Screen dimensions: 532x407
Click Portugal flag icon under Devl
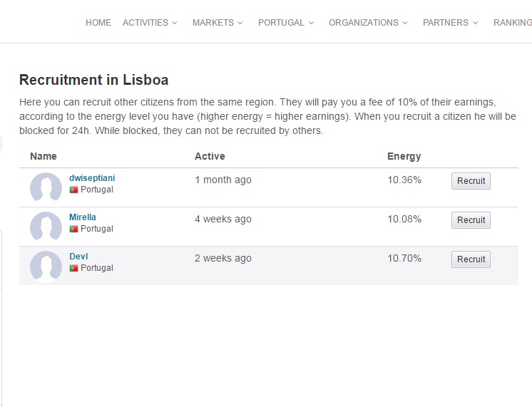[73, 269]
